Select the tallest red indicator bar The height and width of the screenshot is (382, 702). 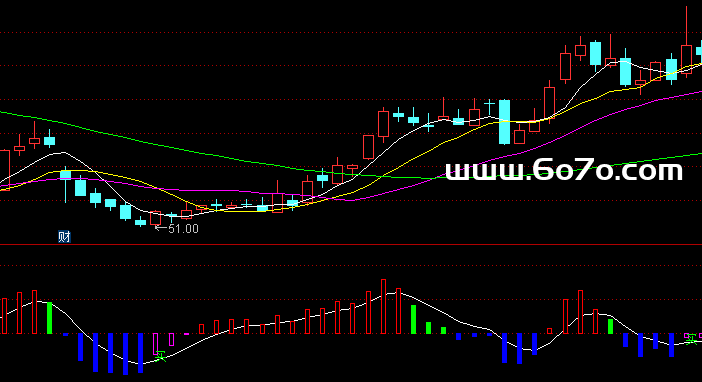(x=383, y=307)
